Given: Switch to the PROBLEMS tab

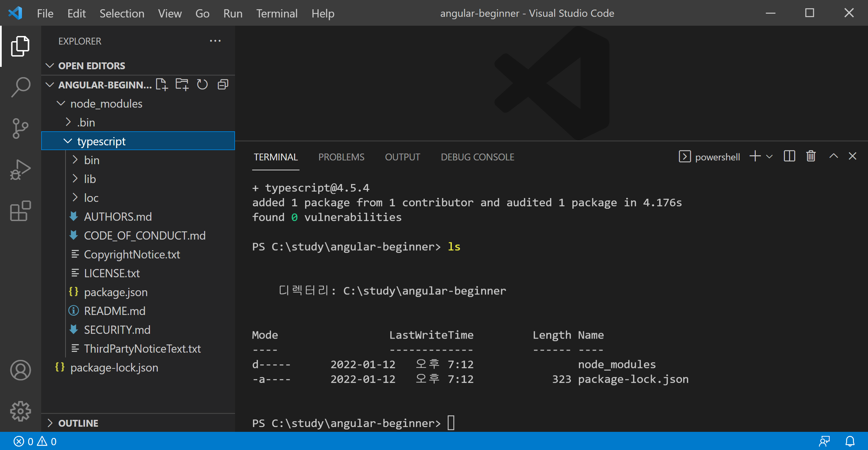Looking at the screenshot, I should 341,157.
